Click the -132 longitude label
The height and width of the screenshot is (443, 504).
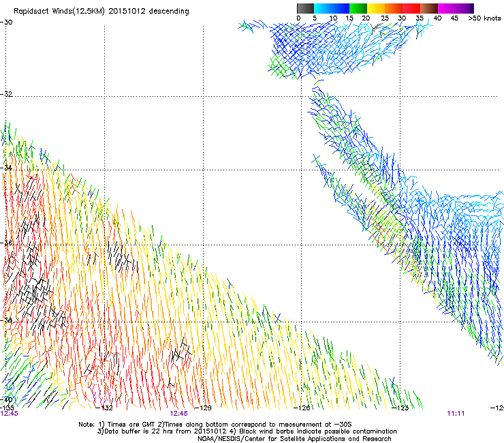click(104, 408)
